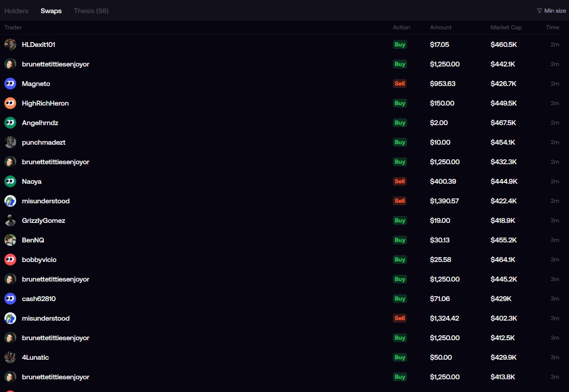
Task: Open trader Magneto's name link
Action: click(36, 84)
